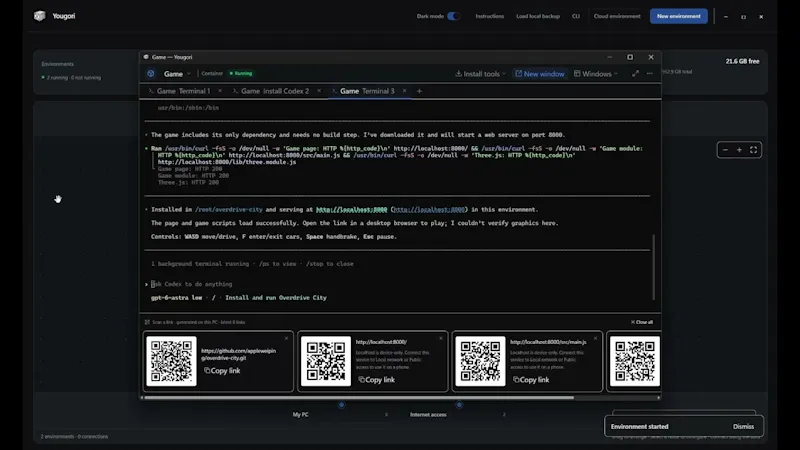Click the right scroll arrow of links panel
800x450 pixels.
pos(659,397)
